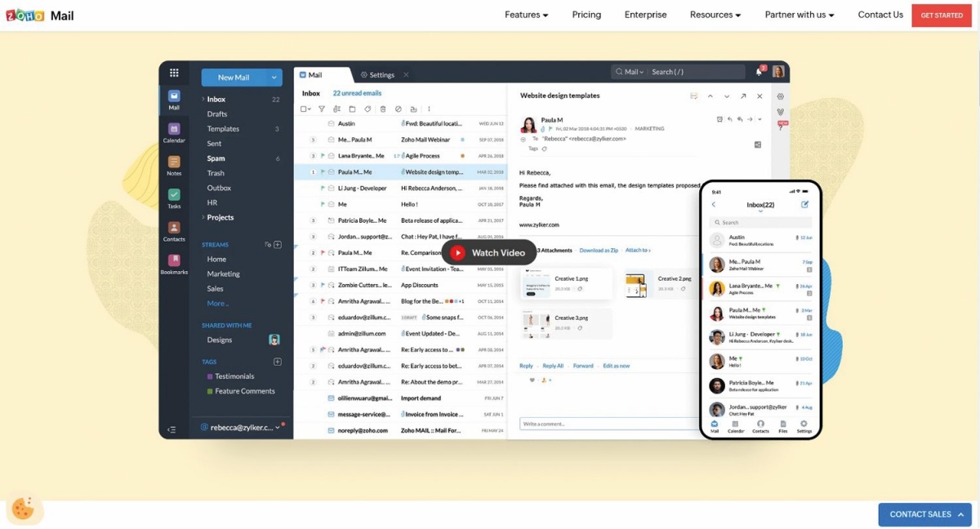
Task: Open the New Mail dropdown arrow
Action: click(274, 78)
